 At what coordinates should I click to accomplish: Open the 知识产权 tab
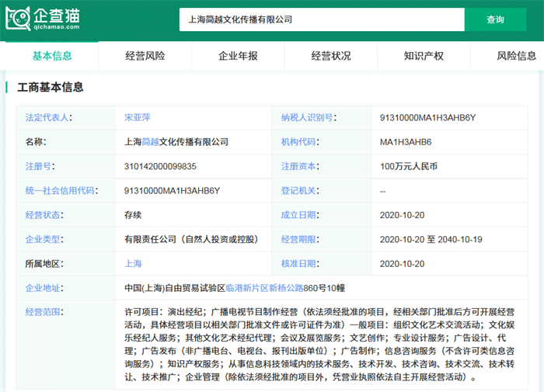[424, 56]
